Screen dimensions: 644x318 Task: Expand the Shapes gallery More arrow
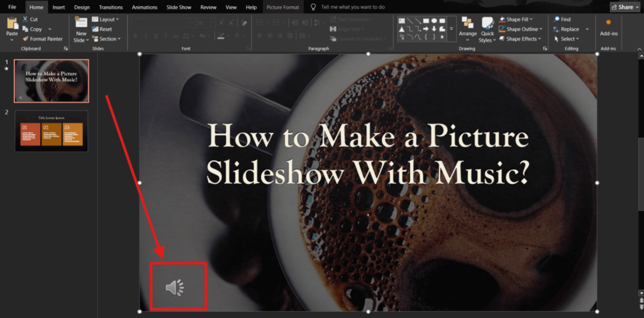click(452, 29)
